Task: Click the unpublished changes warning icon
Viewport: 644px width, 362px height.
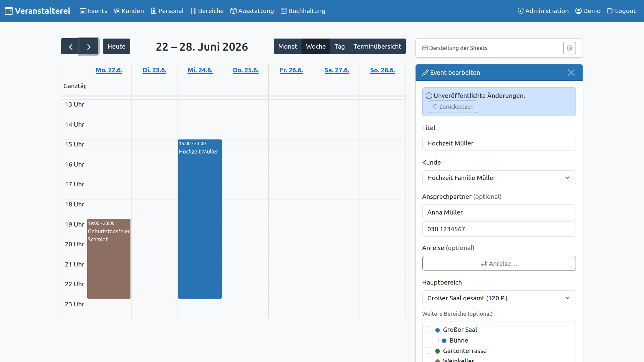Action: (x=429, y=96)
